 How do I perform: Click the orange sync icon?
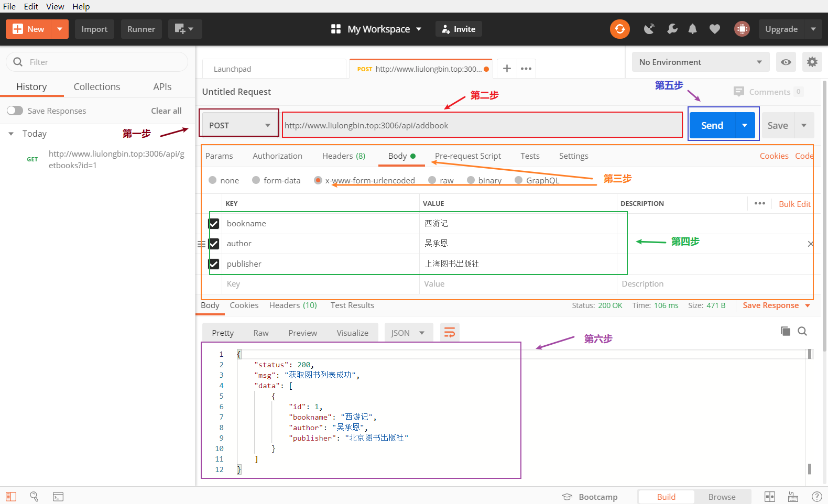[x=619, y=29]
